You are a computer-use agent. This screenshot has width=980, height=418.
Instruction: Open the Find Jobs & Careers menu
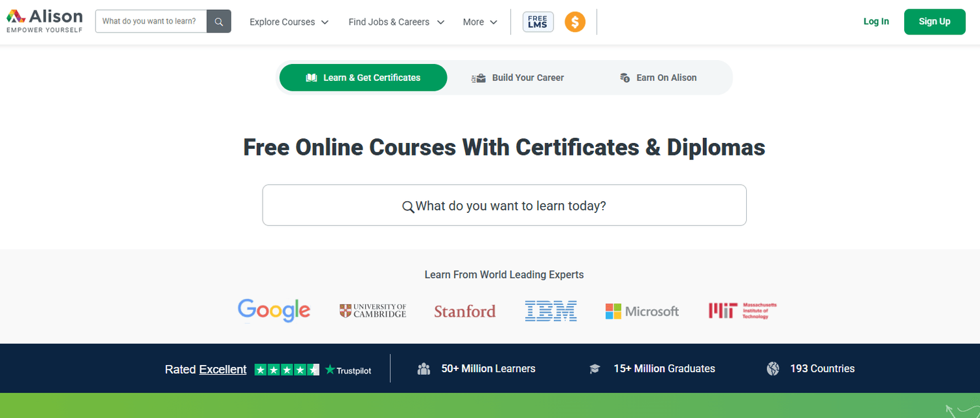pyautogui.click(x=396, y=22)
